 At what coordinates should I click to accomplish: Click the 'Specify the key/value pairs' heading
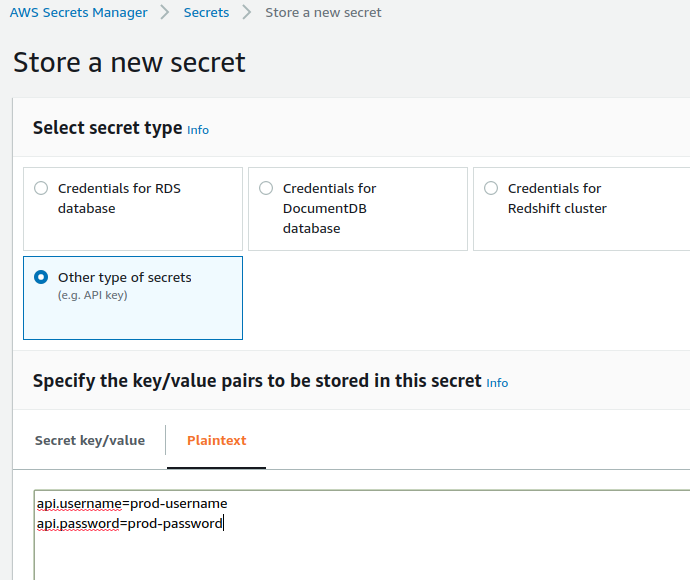257,381
